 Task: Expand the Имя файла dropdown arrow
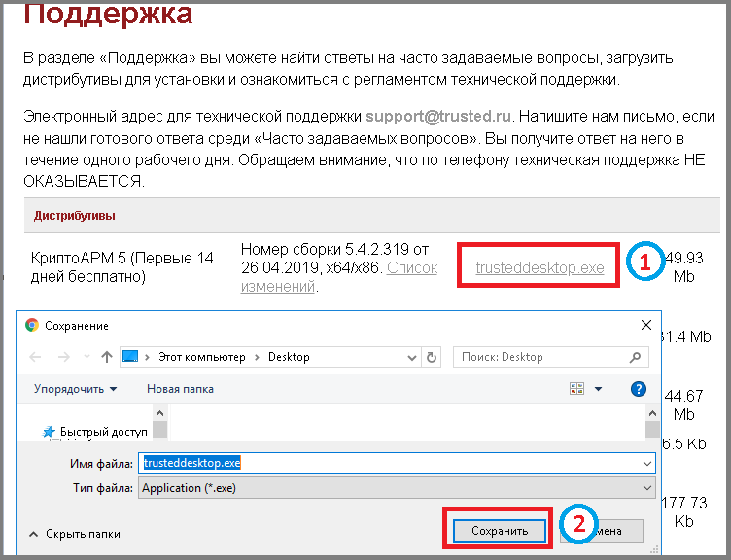(x=647, y=464)
